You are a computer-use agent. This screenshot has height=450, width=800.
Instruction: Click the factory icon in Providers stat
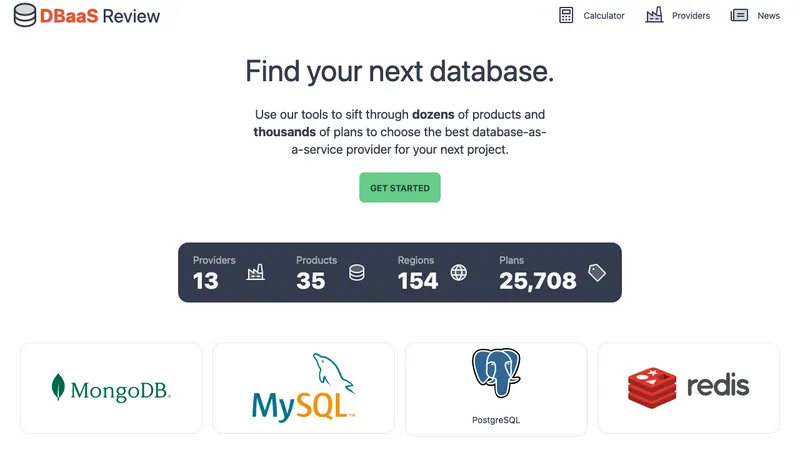coord(256,272)
